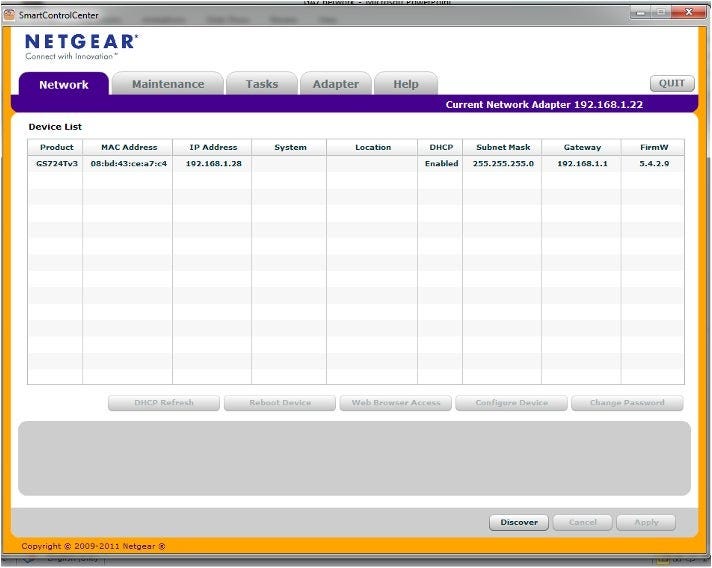Viewport: 712px width, 568px height.
Task: Click the Subnet Mask column header
Action: [x=503, y=147]
